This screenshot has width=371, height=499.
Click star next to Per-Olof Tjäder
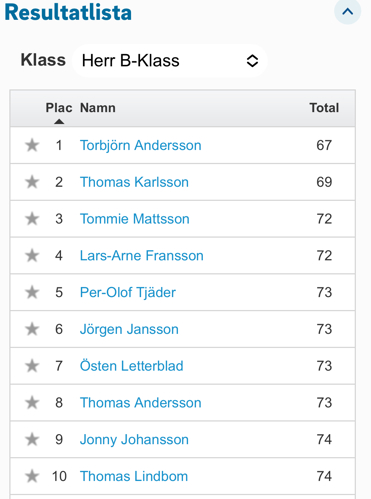32,292
